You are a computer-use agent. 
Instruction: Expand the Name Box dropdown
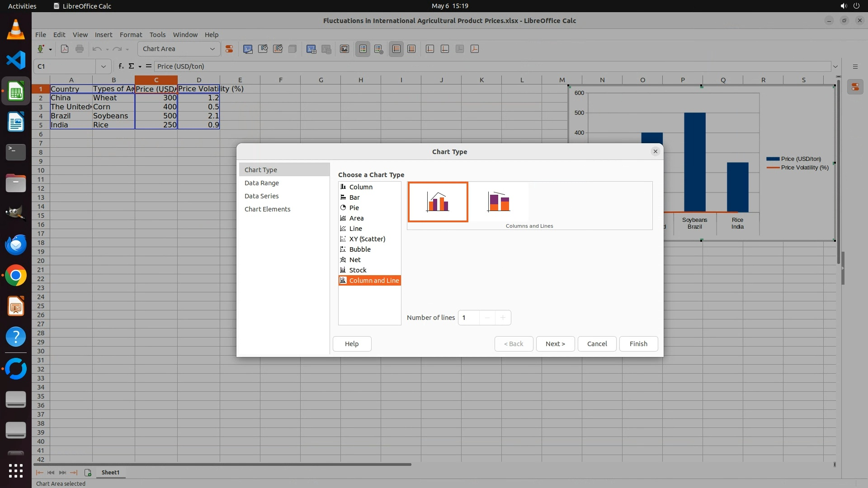[104, 66]
